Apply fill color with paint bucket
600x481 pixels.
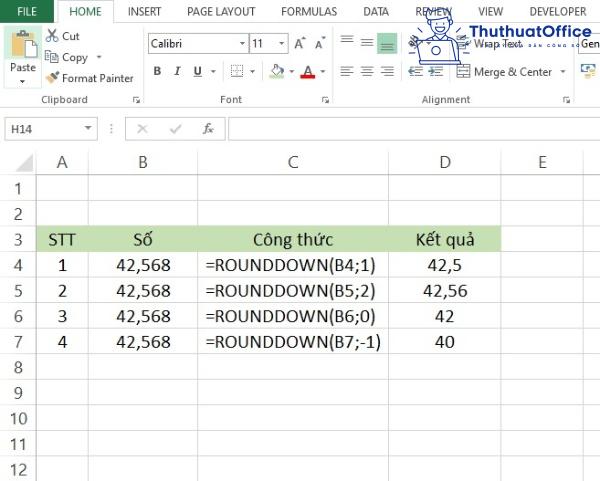277,71
